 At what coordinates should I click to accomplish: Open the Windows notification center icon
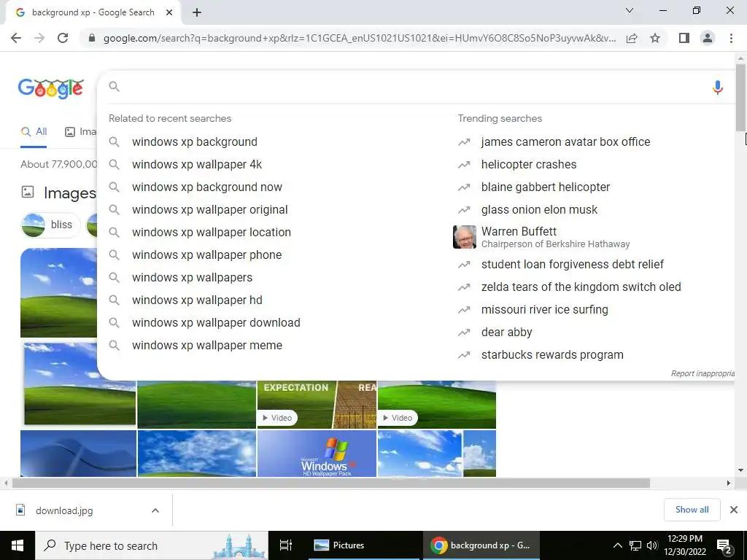pos(724,546)
